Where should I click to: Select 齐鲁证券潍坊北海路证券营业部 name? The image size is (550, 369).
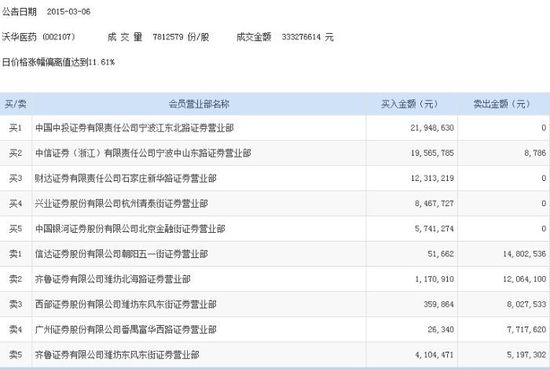(113, 279)
